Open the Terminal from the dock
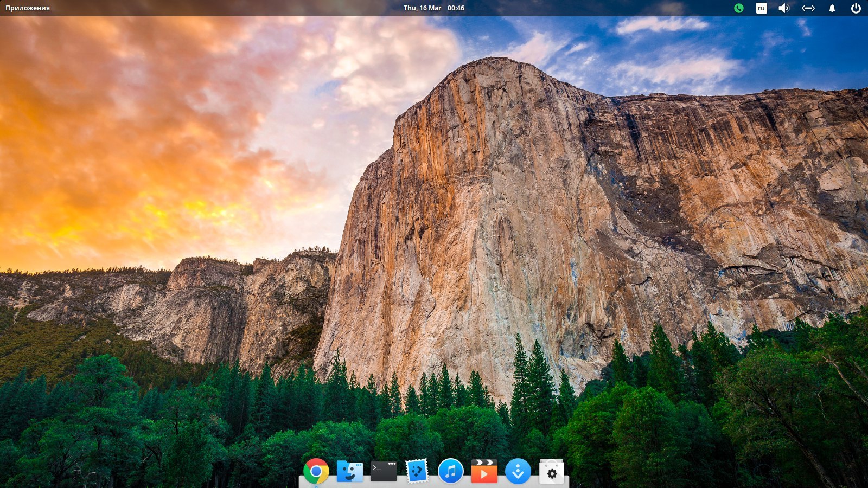The image size is (868, 488). (x=383, y=471)
